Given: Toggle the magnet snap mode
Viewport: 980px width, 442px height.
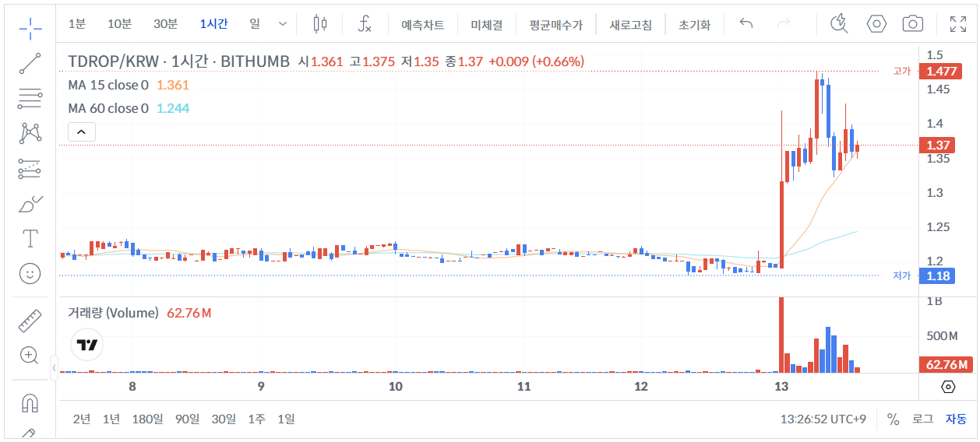Looking at the screenshot, I should pyautogui.click(x=30, y=402).
